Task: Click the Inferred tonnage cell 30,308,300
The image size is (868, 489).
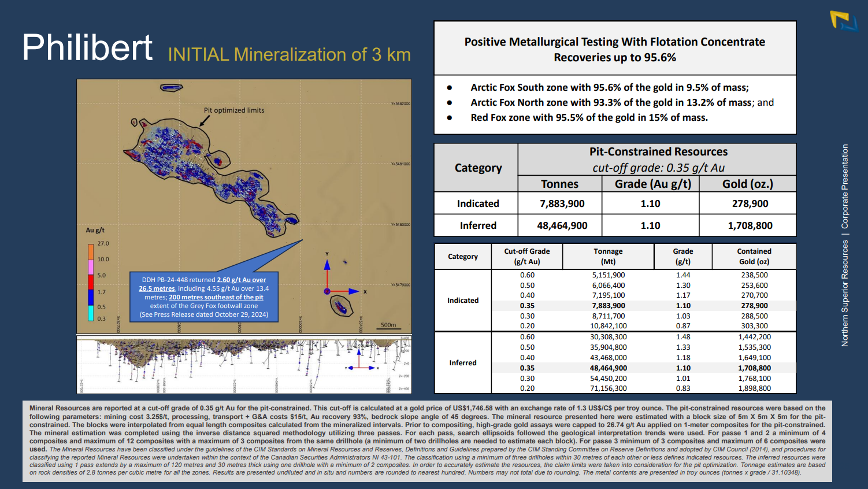Action: click(x=609, y=337)
